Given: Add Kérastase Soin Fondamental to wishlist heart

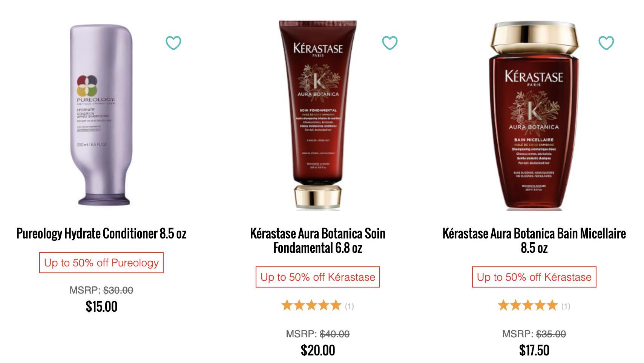Looking at the screenshot, I should (390, 43).
